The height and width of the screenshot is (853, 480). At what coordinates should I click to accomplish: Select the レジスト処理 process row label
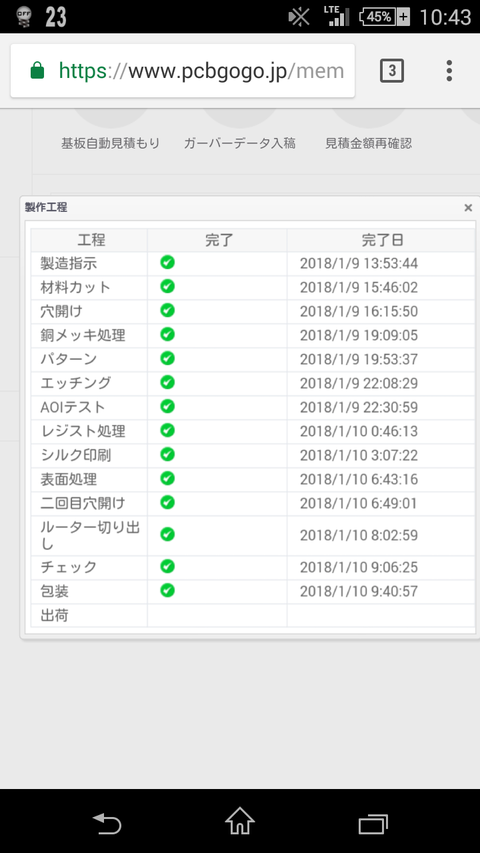[83, 431]
